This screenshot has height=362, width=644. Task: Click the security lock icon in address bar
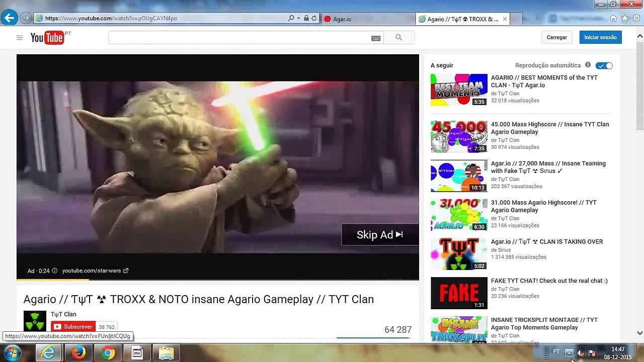tap(306, 18)
